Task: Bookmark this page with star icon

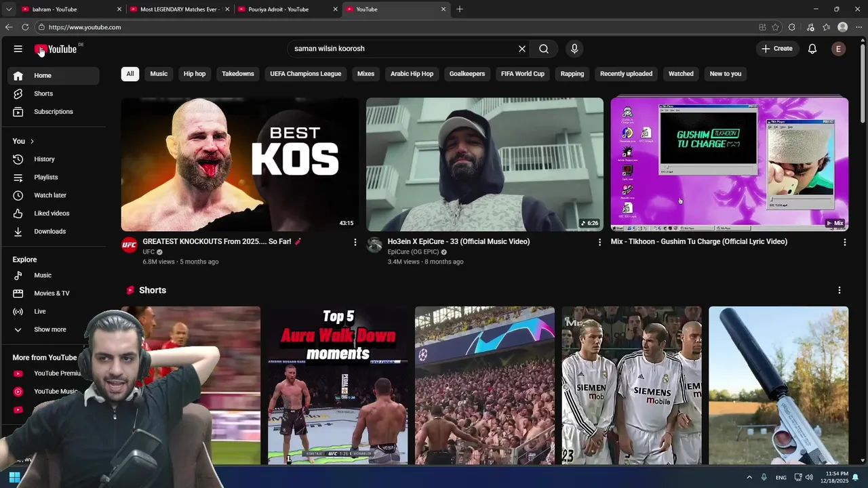Action: click(x=777, y=27)
